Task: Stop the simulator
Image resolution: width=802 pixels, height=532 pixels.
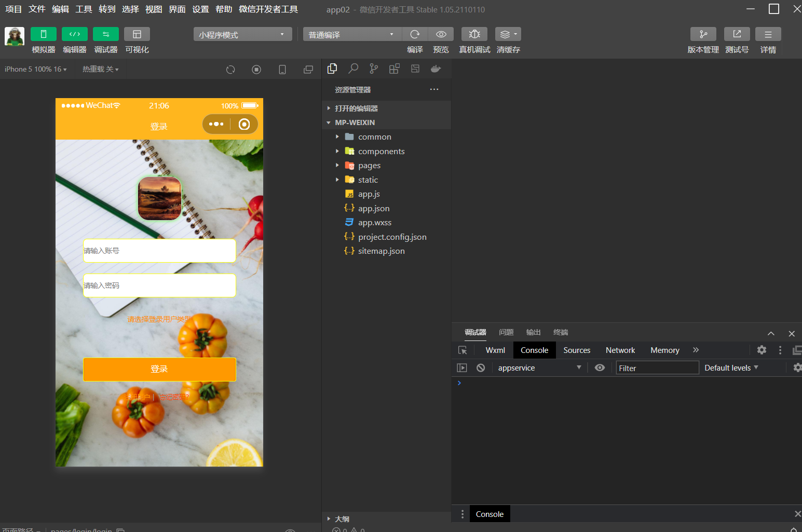Action: click(256, 70)
